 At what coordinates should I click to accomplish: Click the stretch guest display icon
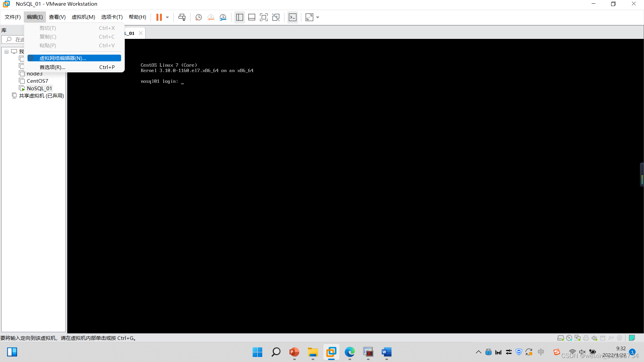(309, 17)
